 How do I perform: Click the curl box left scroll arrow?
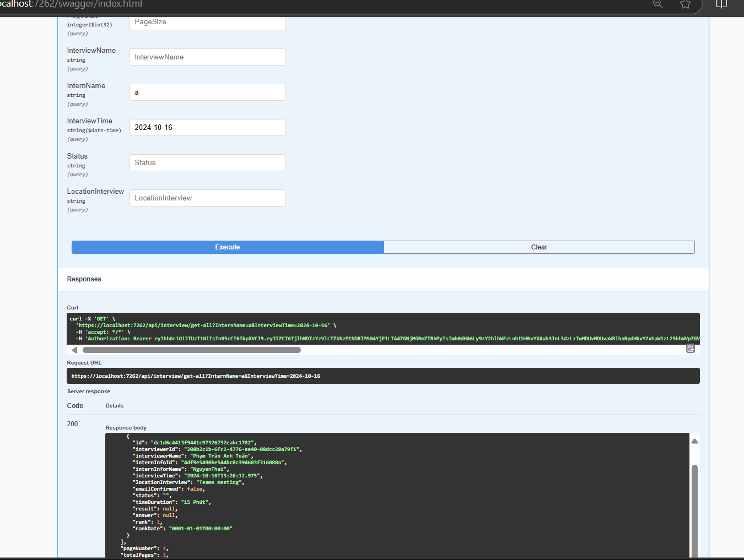pos(75,350)
